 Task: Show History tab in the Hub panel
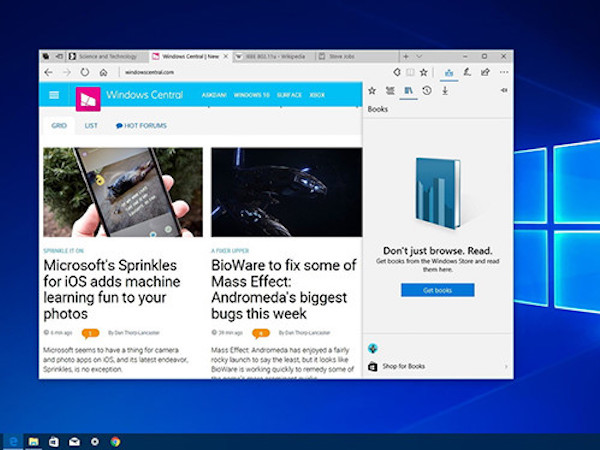click(427, 91)
